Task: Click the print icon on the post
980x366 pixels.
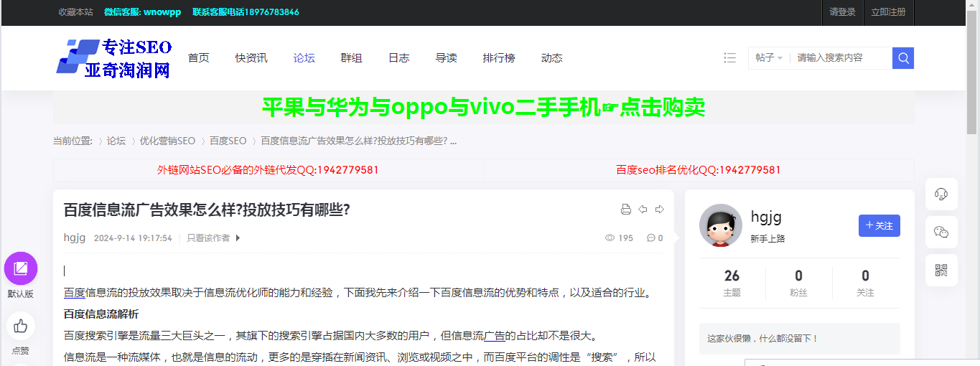Action: [625, 210]
